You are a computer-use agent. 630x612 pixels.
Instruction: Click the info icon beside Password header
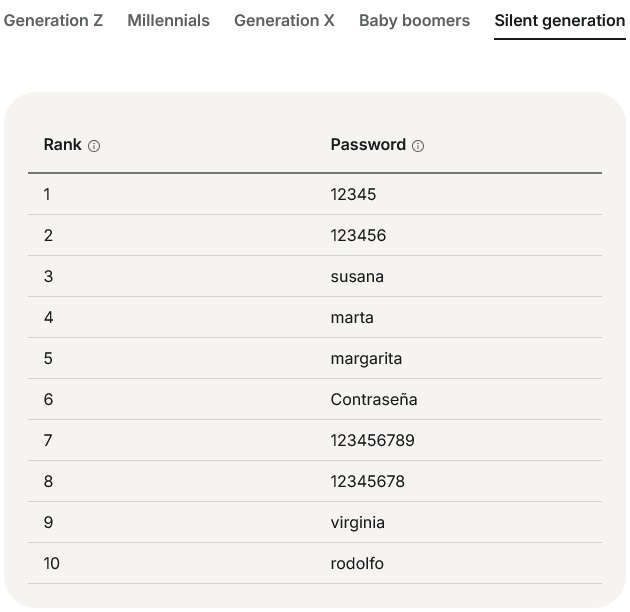[x=418, y=146]
